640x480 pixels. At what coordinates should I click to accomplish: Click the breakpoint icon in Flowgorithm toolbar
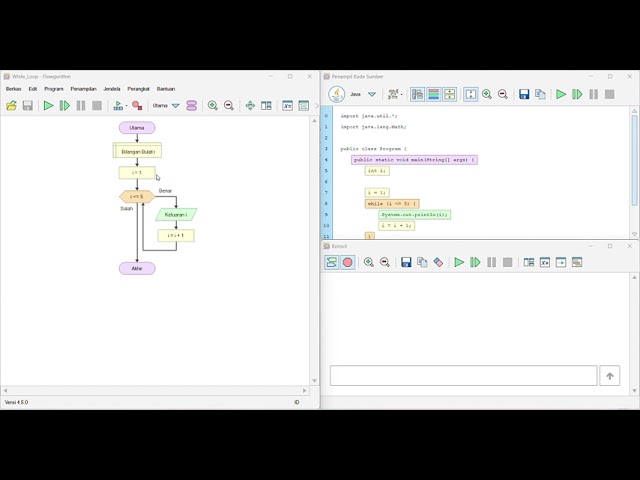tap(137, 106)
